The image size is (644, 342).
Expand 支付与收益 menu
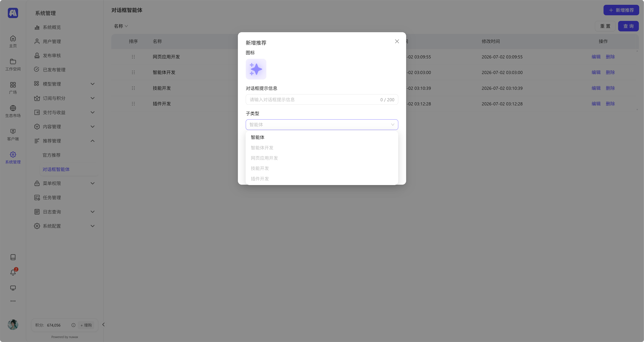click(64, 112)
